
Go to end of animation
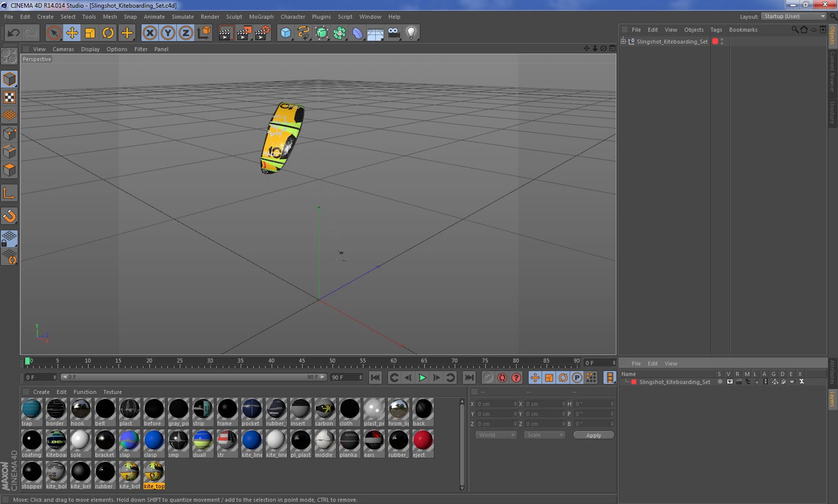click(469, 378)
